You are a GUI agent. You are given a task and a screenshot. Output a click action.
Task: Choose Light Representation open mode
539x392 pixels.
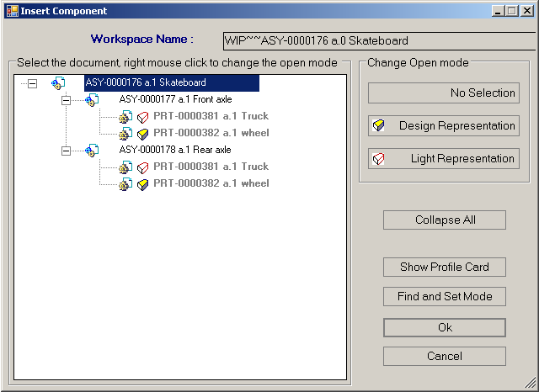(444, 158)
